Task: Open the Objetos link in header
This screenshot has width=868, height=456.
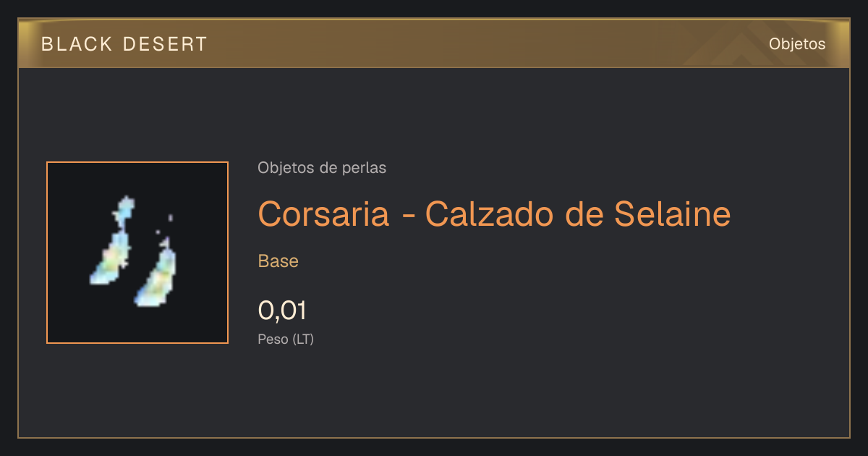Action: coord(797,44)
